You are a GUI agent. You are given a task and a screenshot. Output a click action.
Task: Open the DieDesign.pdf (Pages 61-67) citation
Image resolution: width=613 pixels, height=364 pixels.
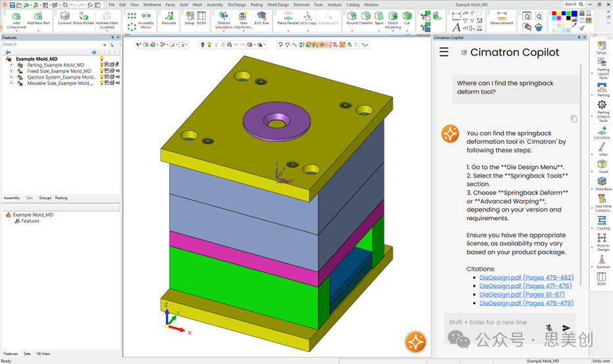522,294
